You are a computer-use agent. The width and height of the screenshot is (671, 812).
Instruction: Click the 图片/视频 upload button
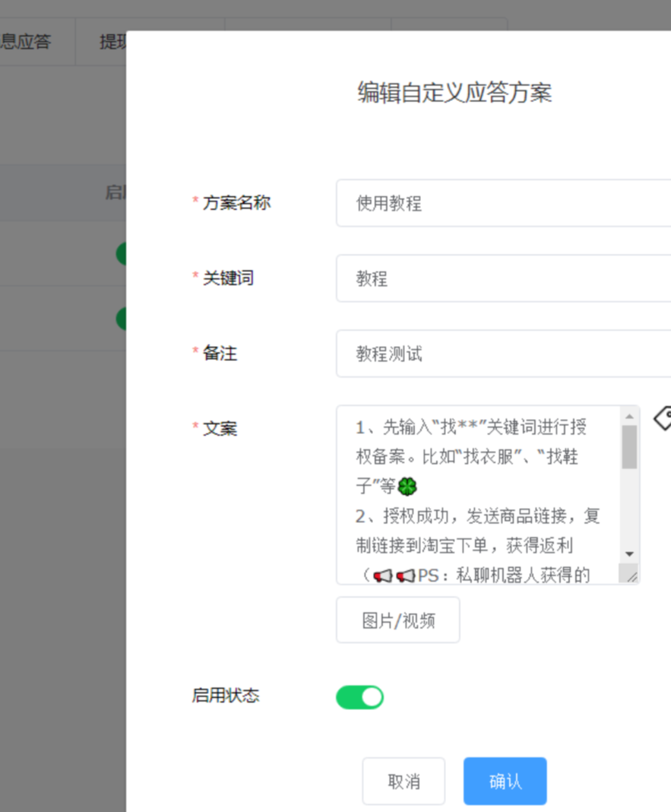[x=398, y=620]
